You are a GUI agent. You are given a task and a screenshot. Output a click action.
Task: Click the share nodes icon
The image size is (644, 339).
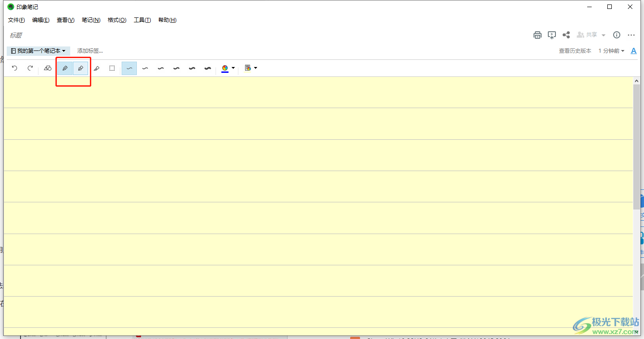[x=566, y=35]
